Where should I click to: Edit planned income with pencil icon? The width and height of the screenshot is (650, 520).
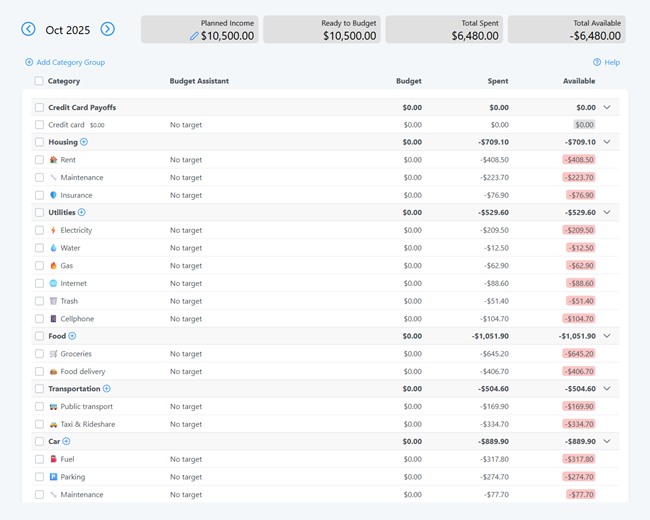(194, 36)
